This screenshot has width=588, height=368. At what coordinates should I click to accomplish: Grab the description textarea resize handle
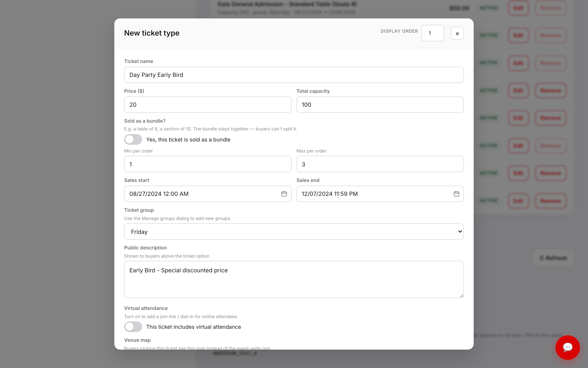461,295
